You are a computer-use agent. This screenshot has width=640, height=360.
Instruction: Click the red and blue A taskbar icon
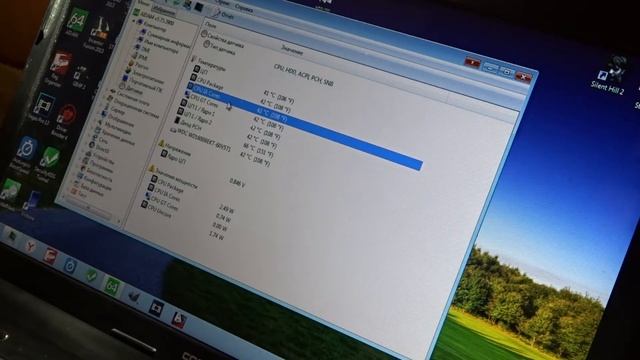coord(179,320)
